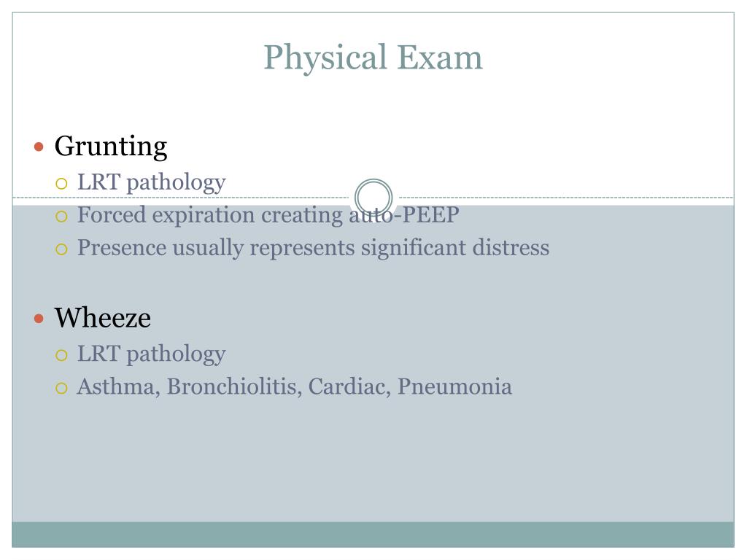Click the word Pneumonia
The width and height of the screenshot is (747, 560).
pyautogui.click(x=455, y=386)
